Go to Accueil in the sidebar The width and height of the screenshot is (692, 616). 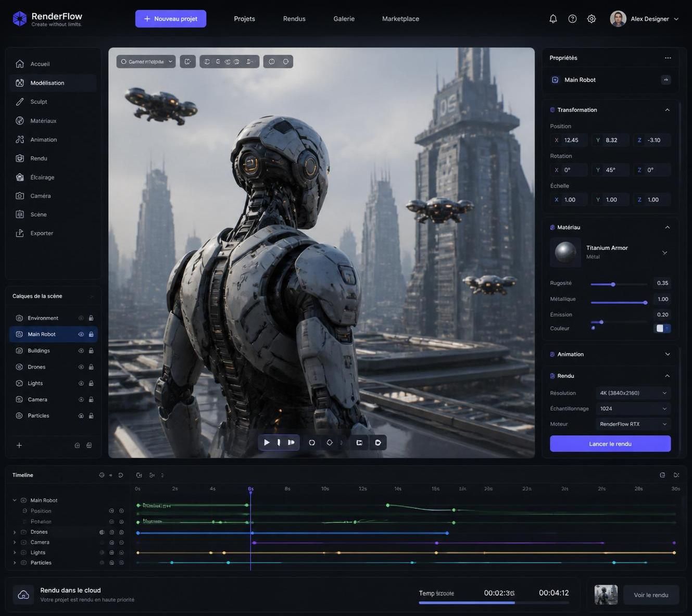click(53, 64)
